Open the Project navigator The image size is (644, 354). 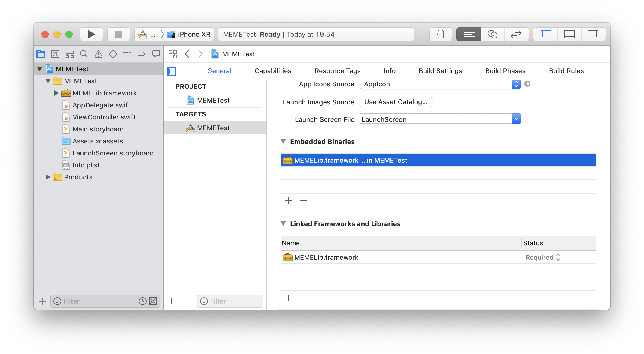41,54
